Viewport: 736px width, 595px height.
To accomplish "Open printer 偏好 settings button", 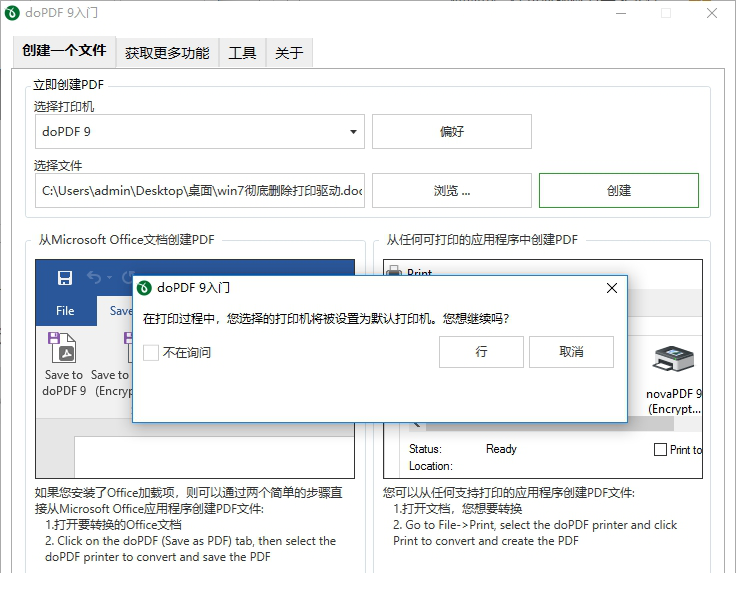I will tap(452, 132).
